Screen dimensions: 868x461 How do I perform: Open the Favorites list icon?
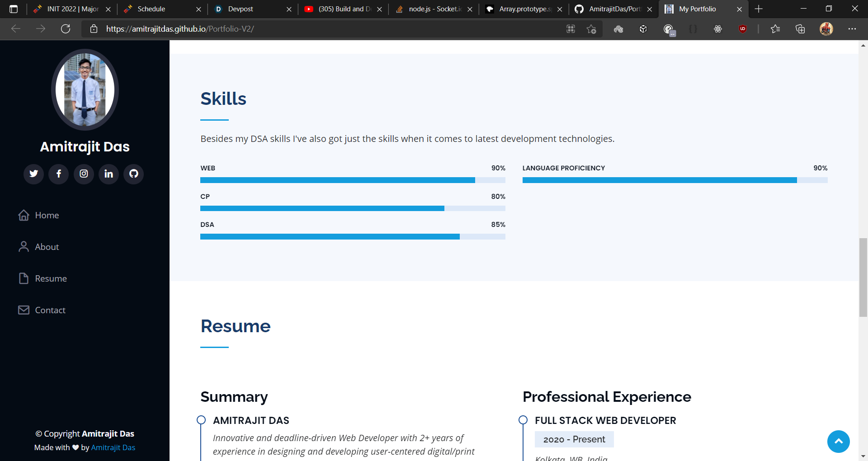775,29
